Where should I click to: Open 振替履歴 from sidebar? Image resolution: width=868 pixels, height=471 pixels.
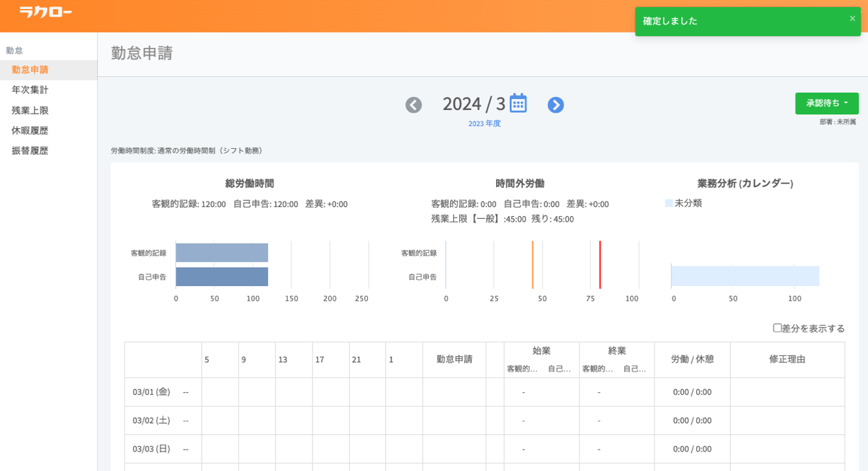30,150
